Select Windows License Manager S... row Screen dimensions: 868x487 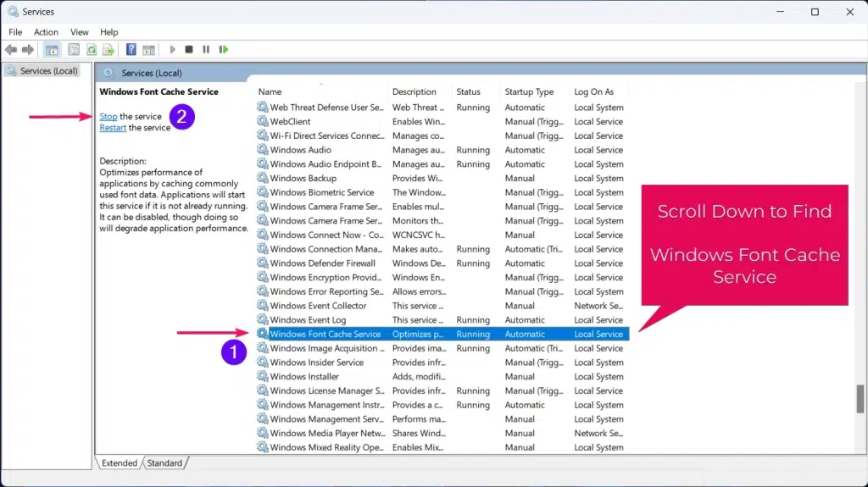click(442, 390)
